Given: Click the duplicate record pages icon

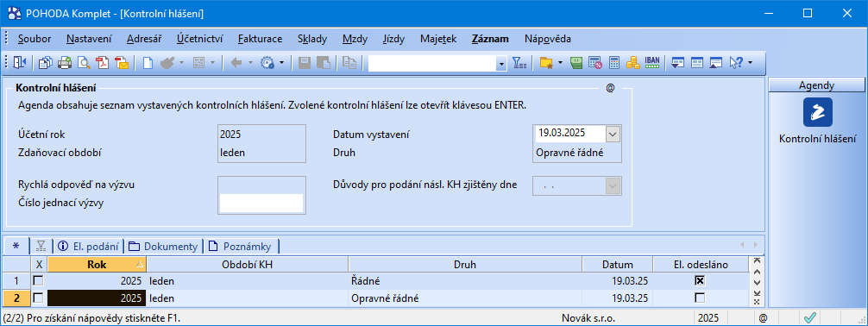Looking at the screenshot, I should pos(349,63).
